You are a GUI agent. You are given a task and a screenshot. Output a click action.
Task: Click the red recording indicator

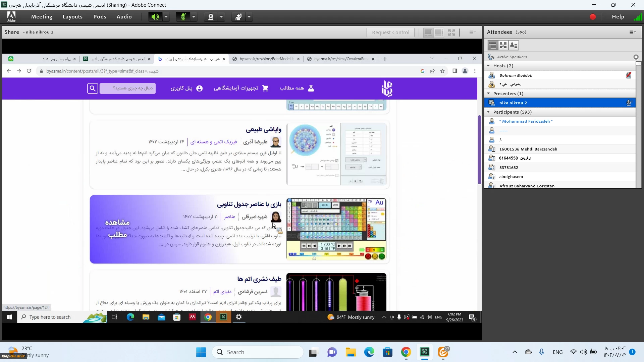click(x=593, y=17)
